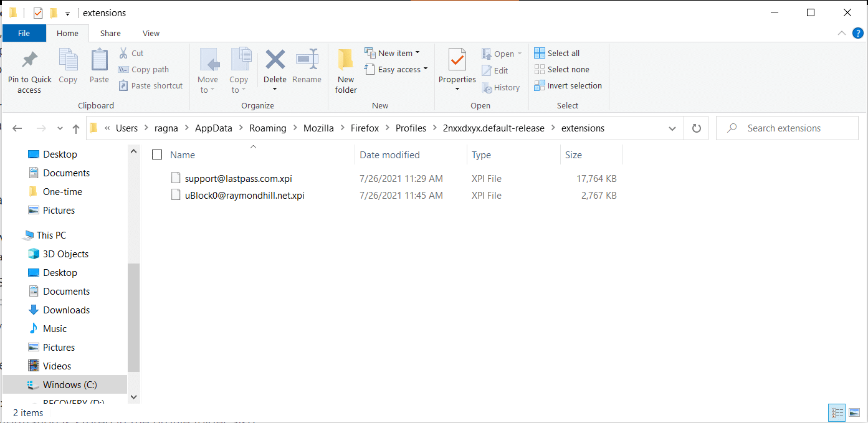Open the Easy access dropdown
Image resolution: width=868 pixels, height=423 pixels.
tap(396, 69)
